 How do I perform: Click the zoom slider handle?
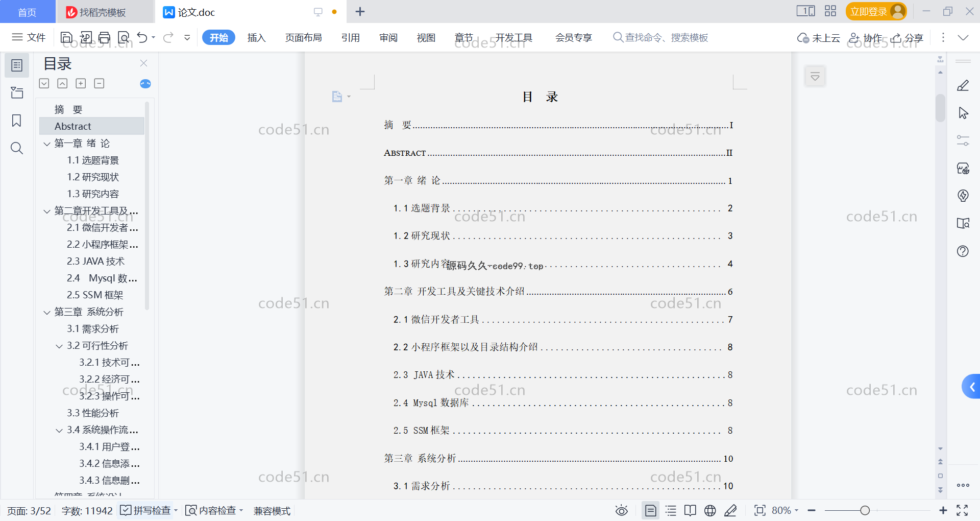(865, 510)
